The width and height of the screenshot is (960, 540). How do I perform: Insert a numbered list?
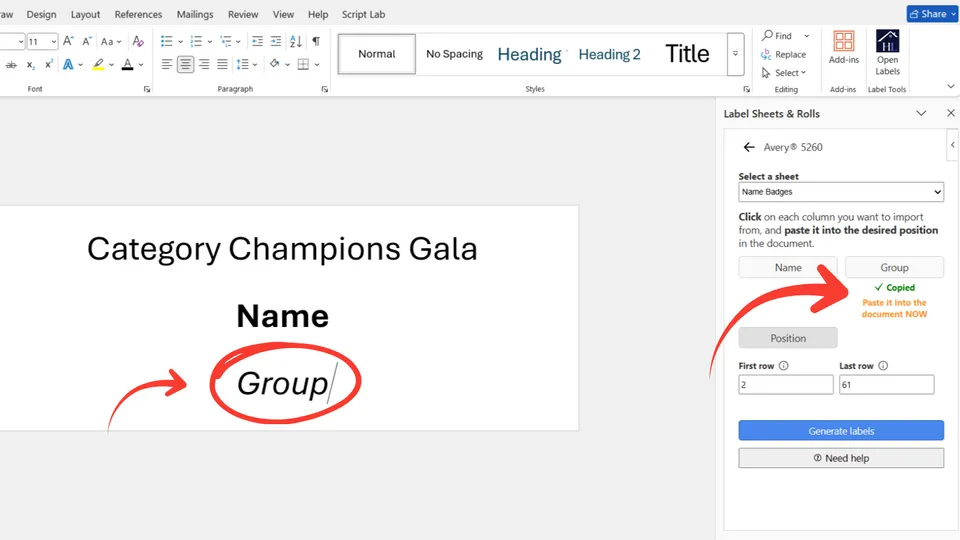[x=196, y=41]
